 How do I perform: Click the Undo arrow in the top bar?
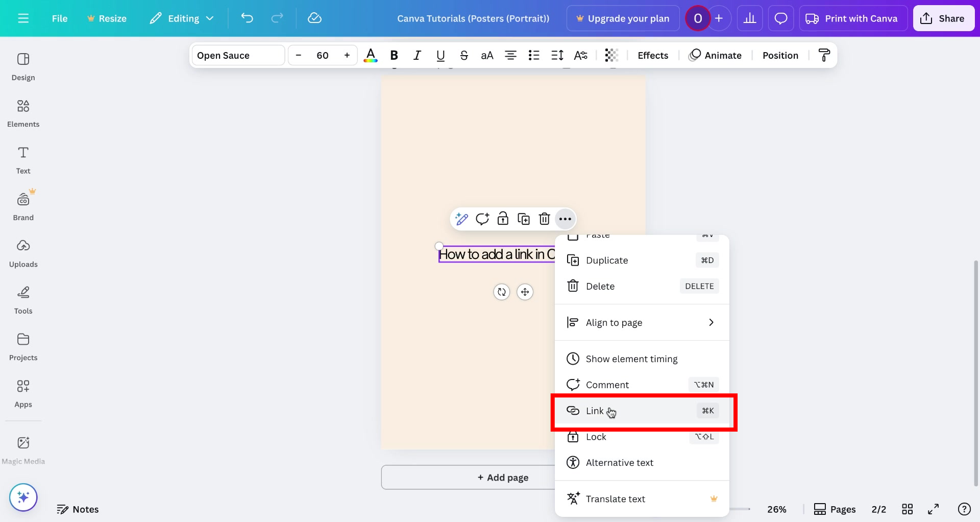point(247,18)
